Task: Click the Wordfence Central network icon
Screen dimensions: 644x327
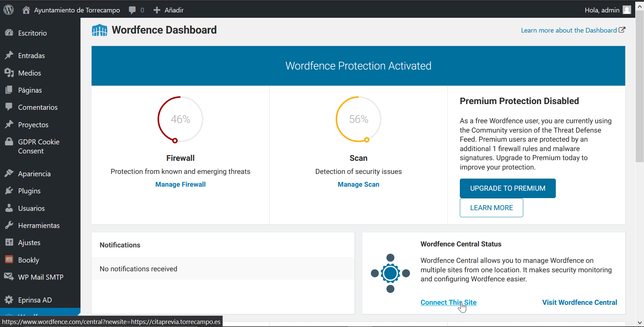Action: (x=390, y=273)
